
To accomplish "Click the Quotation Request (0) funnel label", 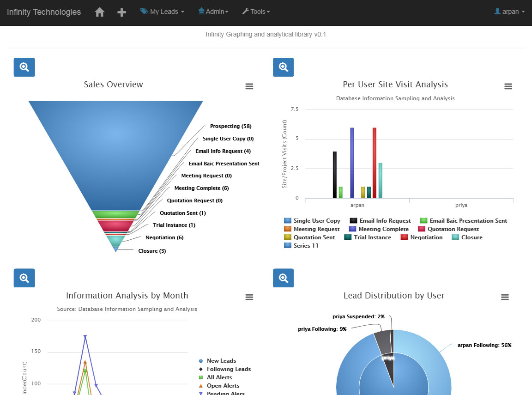I will [x=195, y=201].
